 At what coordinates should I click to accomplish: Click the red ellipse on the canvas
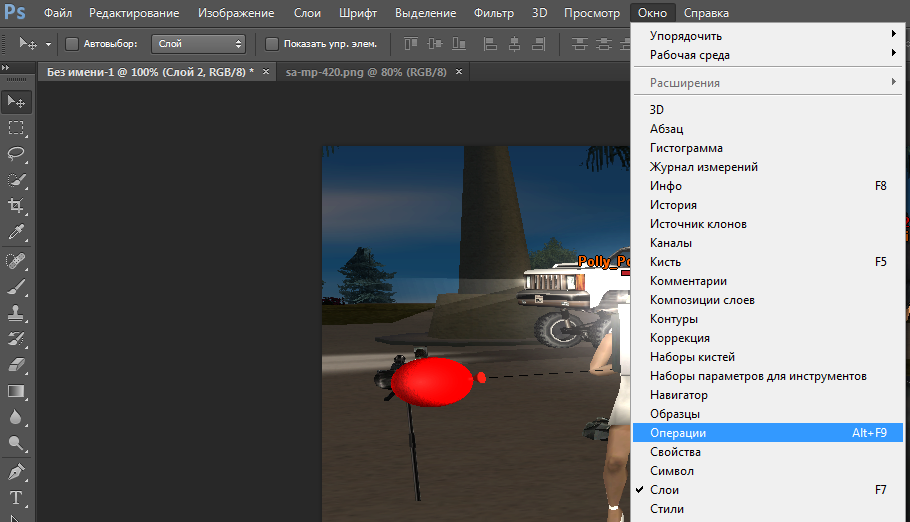coord(432,381)
